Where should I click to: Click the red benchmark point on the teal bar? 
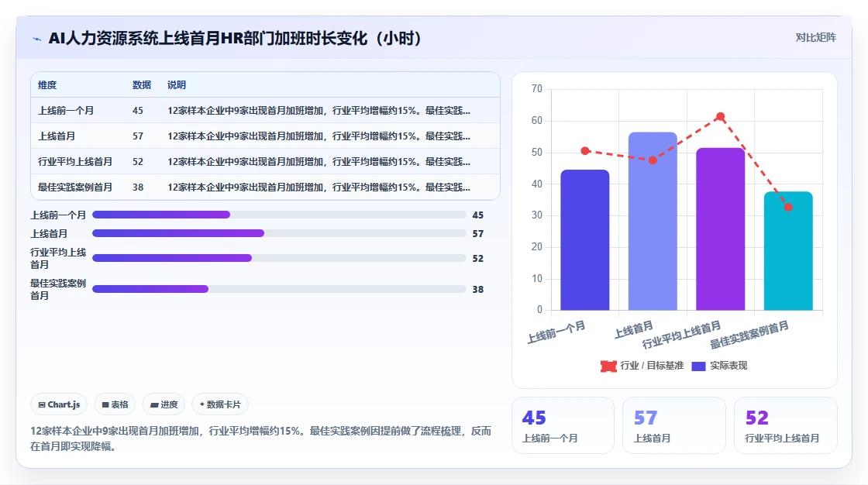(788, 207)
